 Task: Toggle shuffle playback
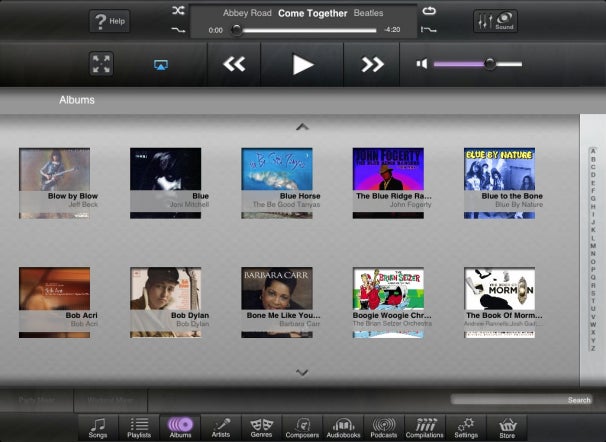(178, 10)
